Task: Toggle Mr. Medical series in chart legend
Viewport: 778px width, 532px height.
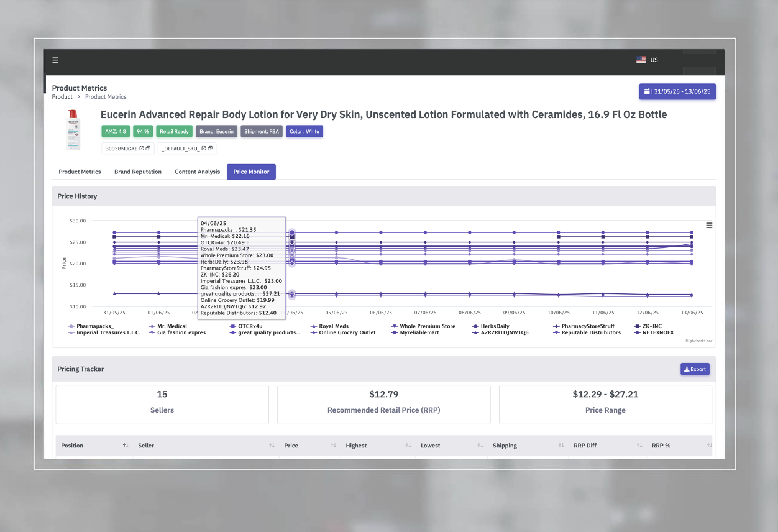Action: (168, 326)
